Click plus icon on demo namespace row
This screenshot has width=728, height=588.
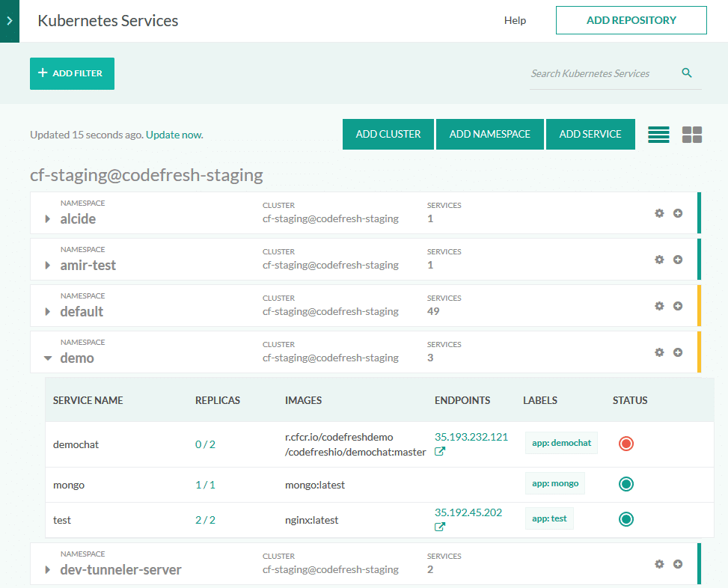(x=678, y=352)
